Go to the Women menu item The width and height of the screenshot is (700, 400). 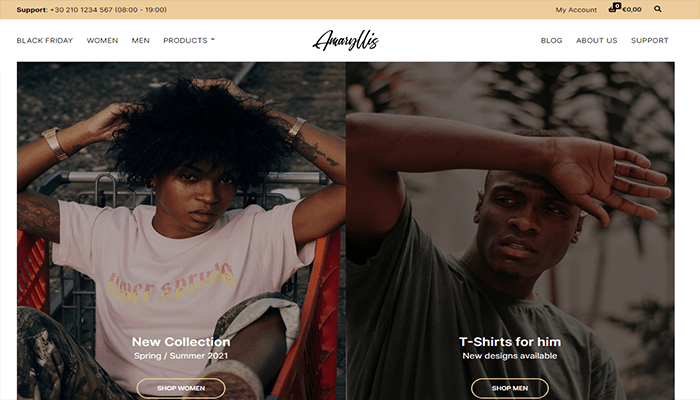(x=102, y=41)
